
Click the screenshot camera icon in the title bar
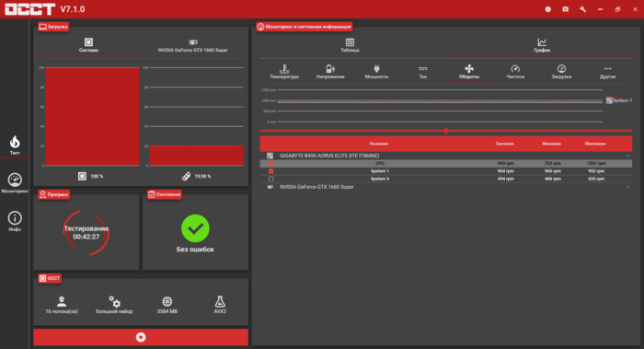point(566,9)
